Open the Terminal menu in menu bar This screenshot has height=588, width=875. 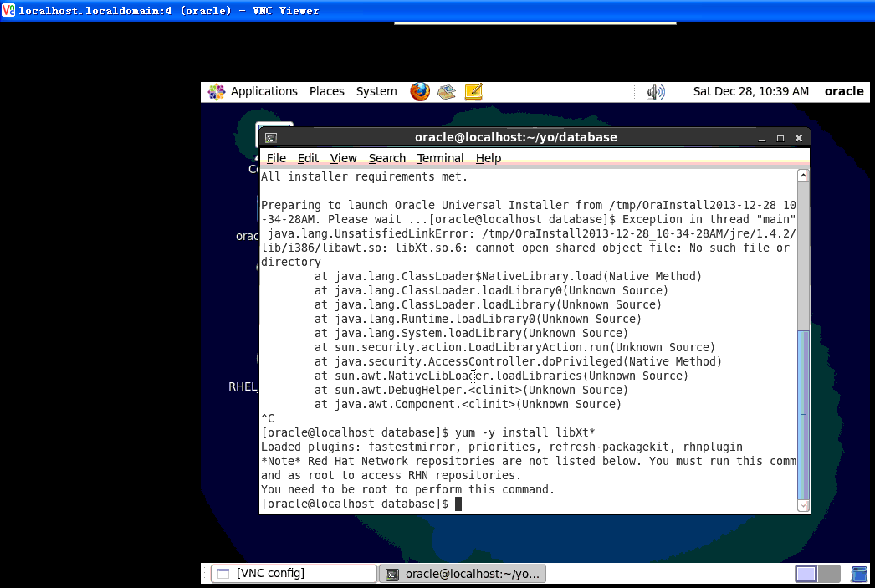pyautogui.click(x=440, y=158)
